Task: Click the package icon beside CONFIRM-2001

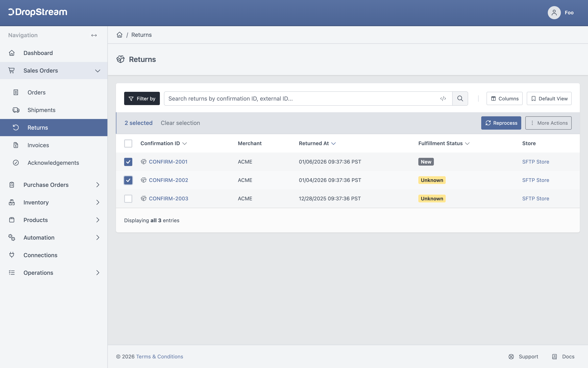Action: (x=144, y=162)
